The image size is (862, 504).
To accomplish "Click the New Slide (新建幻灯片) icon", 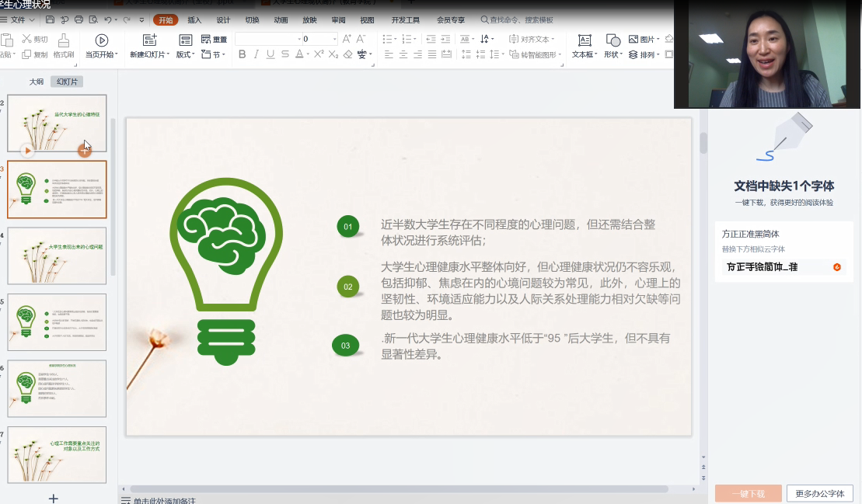I will [149, 40].
